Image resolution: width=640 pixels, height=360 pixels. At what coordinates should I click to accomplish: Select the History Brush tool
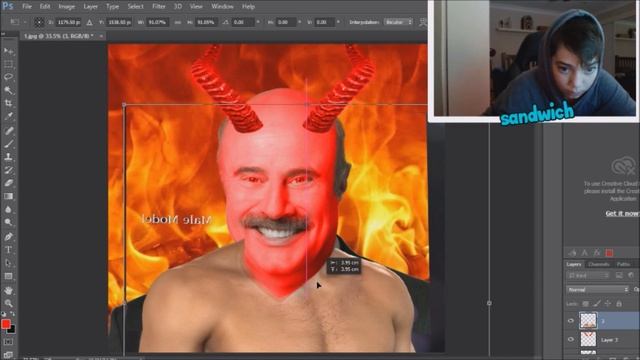click(x=8, y=170)
